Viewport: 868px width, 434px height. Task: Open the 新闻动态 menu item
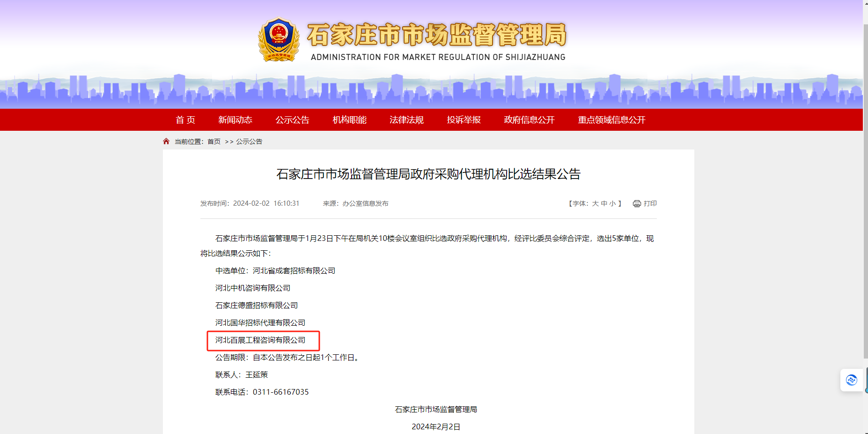point(235,120)
